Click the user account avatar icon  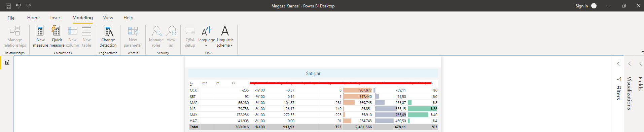[x=594, y=6]
